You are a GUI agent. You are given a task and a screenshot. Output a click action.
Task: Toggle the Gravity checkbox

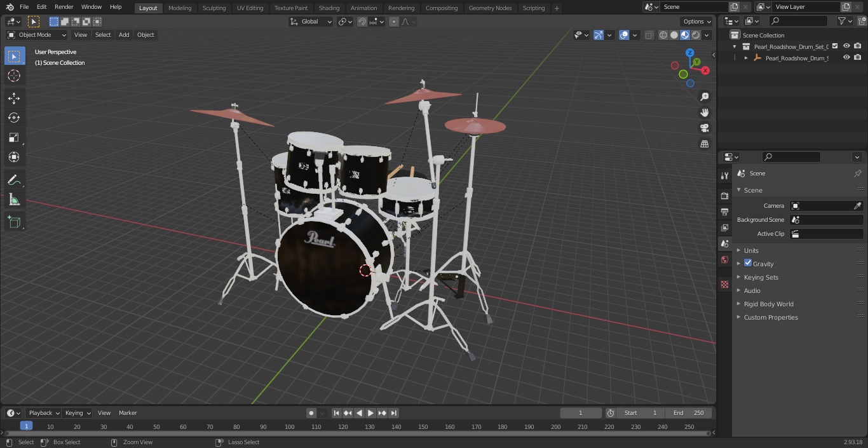(x=748, y=263)
